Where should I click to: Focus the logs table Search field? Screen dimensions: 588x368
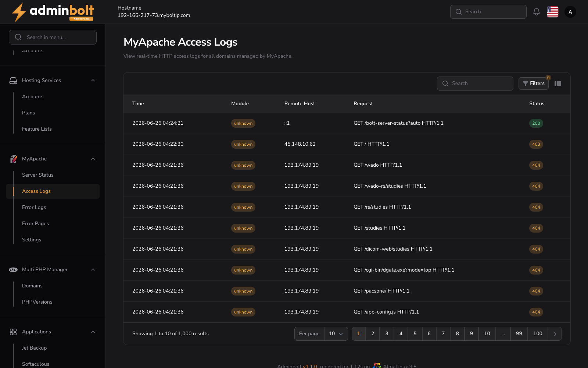point(475,84)
